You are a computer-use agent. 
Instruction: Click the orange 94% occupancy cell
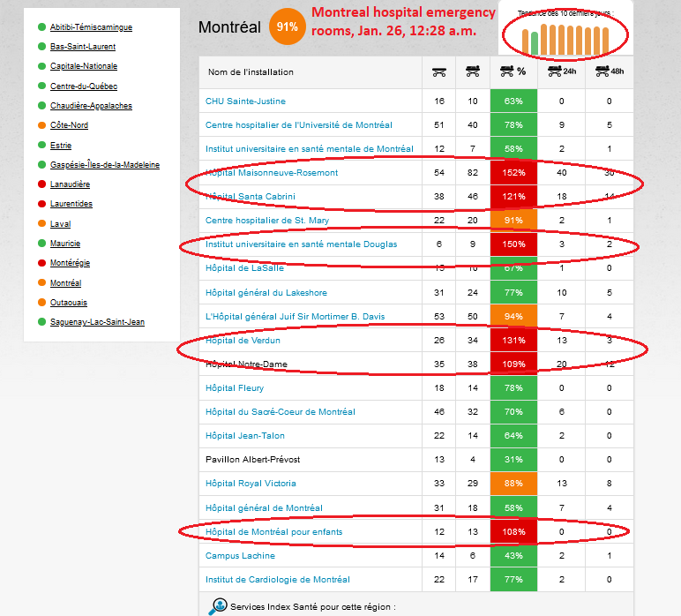[x=513, y=317]
